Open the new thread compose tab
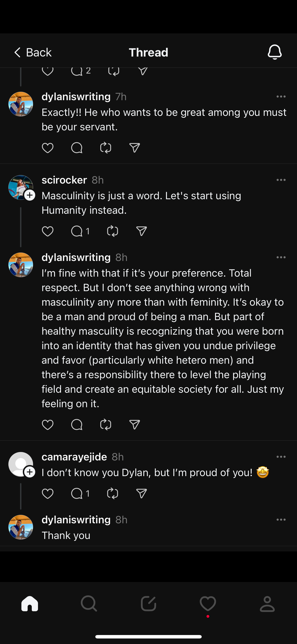Screen dimensions: 297x644 tap(148, 604)
